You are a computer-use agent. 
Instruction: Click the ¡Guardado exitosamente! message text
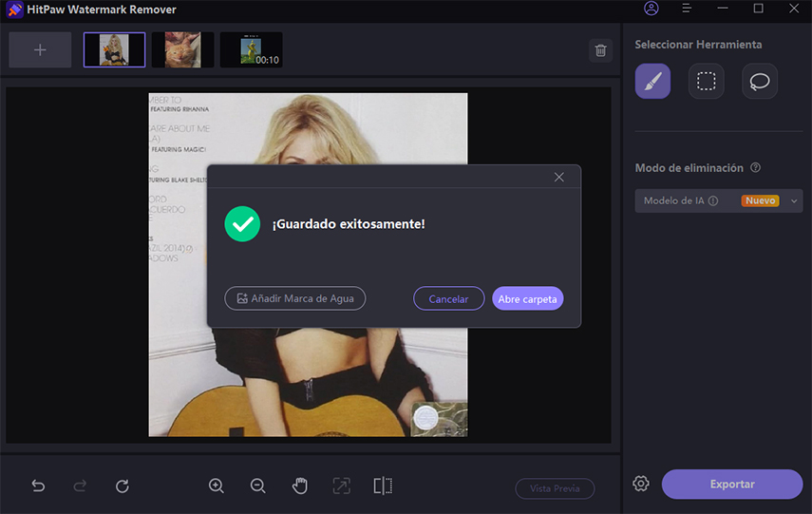[349, 224]
